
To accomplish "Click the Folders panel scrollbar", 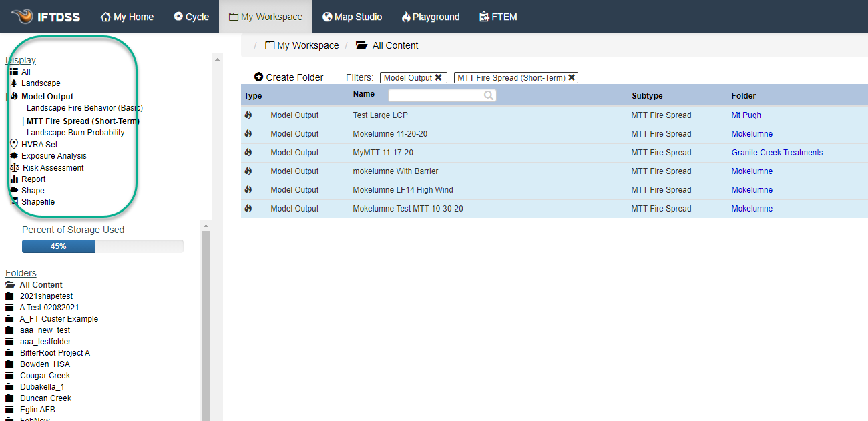I will (206, 326).
